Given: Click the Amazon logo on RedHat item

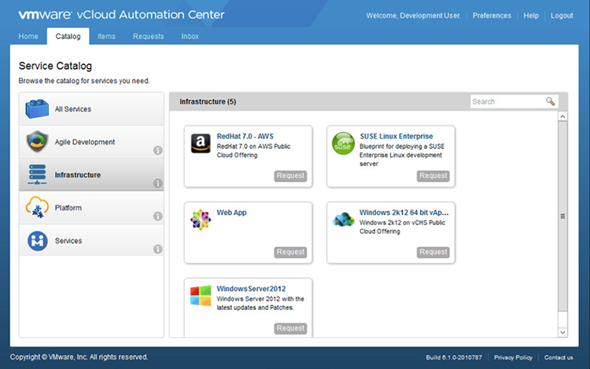Looking at the screenshot, I should (201, 143).
